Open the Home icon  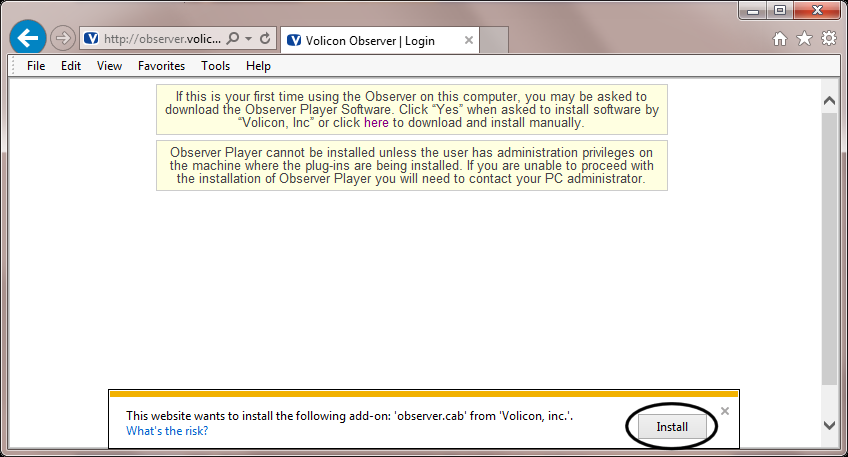point(780,38)
